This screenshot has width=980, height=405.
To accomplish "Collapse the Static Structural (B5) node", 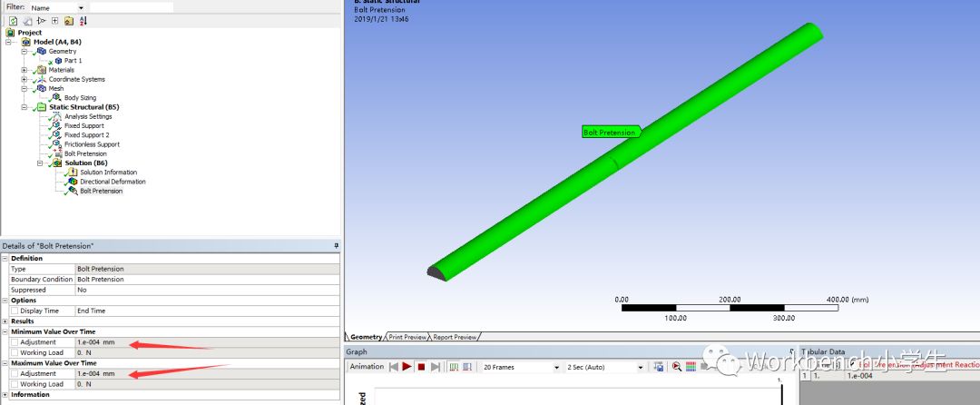I will click(24, 107).
